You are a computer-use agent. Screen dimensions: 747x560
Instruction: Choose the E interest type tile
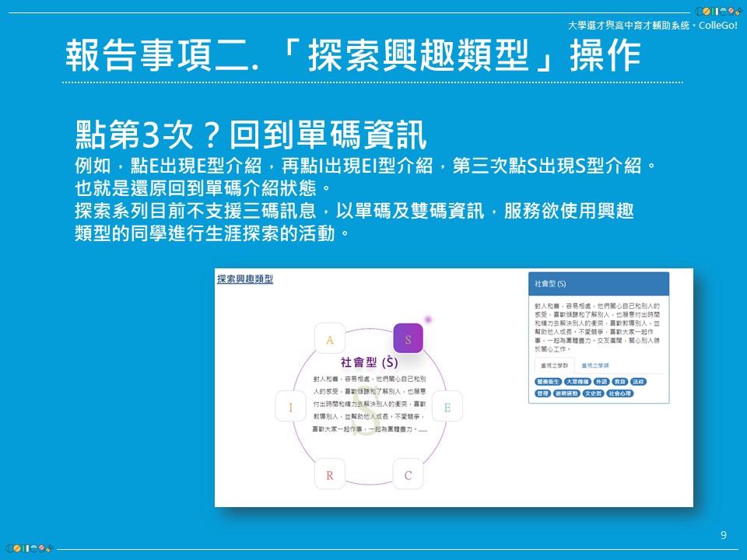coord(447,407)
